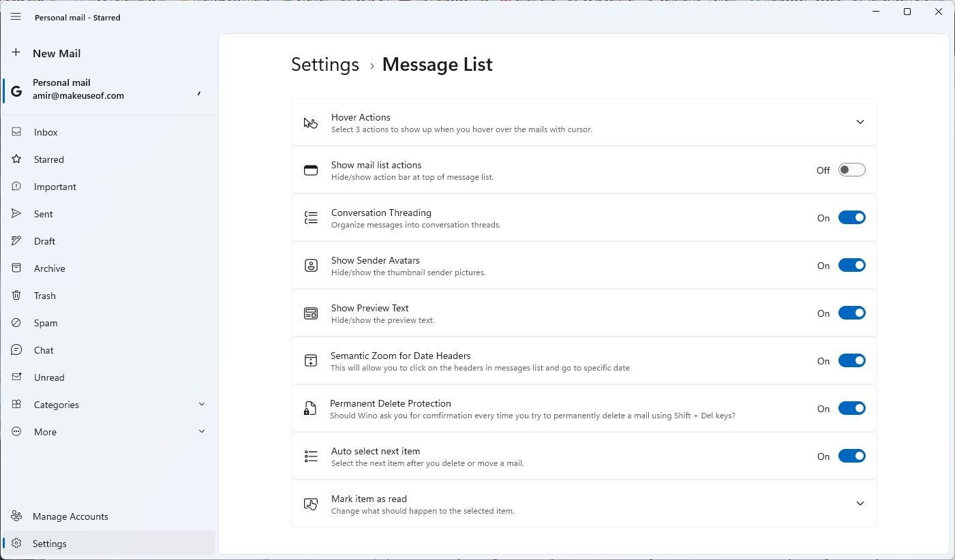Click the Settings gear icon

pyautogui.click(x=16, y=544)
